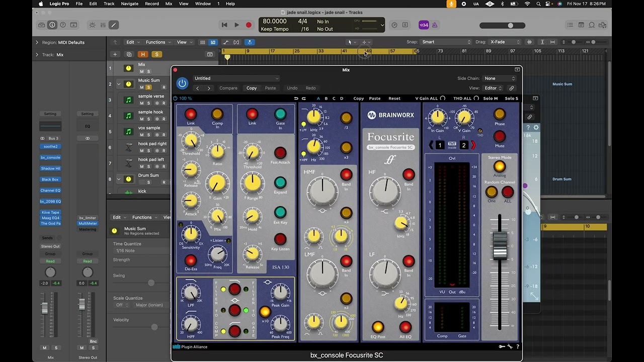Click the Phase invert button
This screenshot has width=644, height=362.
(500, 114)
